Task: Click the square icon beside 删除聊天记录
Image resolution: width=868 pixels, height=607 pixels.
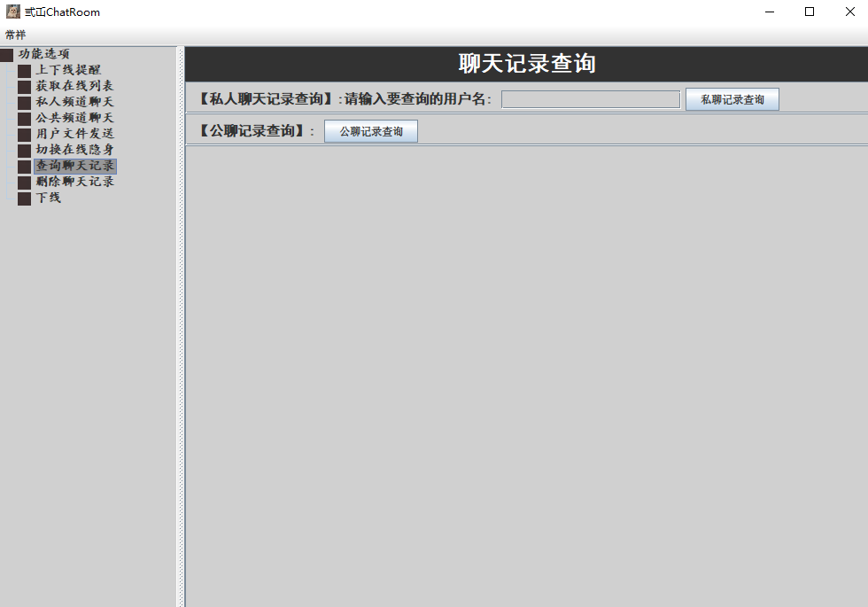Action: pos(24,181)
